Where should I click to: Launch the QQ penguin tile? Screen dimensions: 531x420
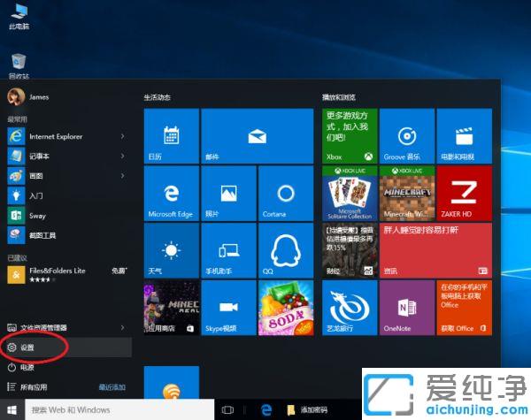[286, 250]
